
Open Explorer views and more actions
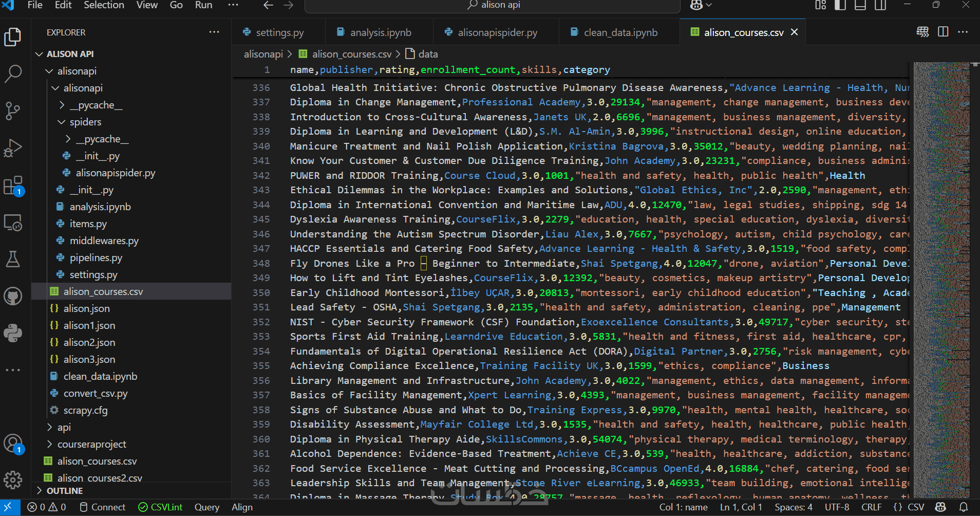click(x=214, y=32)
